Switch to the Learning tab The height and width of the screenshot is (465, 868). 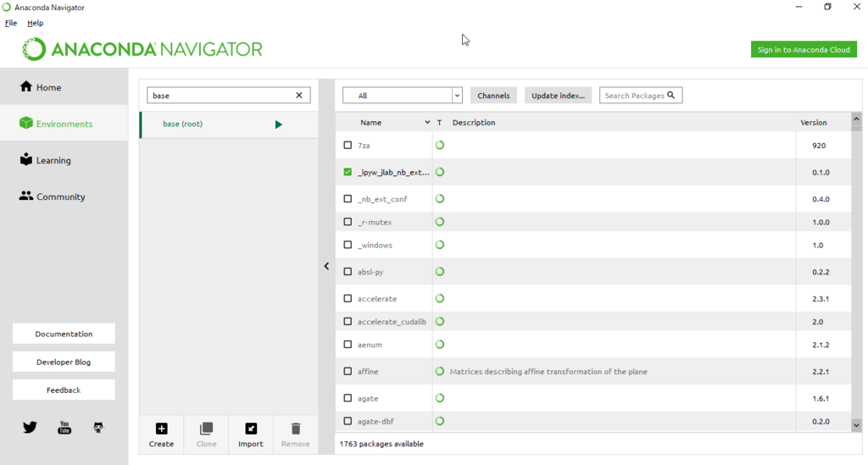(x=64, y=160)
